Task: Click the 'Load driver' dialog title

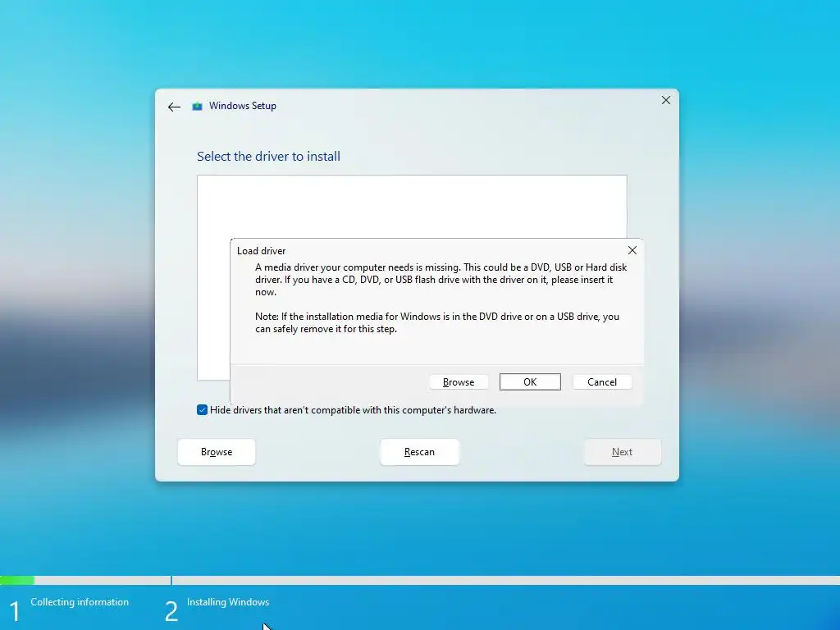Action: [262, 251]
